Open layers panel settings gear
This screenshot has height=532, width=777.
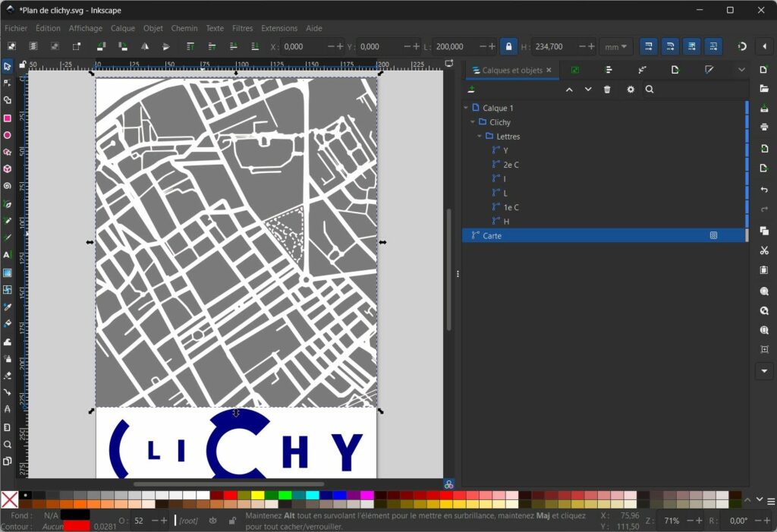coord(631,90)
